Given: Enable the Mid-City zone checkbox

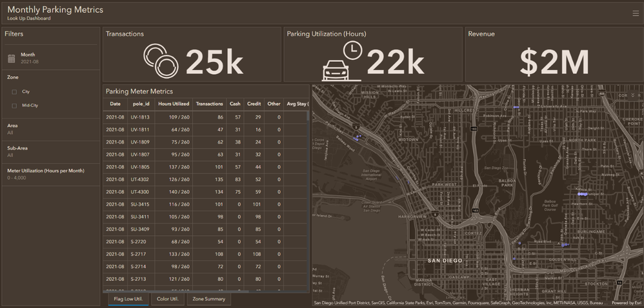Looking at the screenshot, I should pos(14,106).
